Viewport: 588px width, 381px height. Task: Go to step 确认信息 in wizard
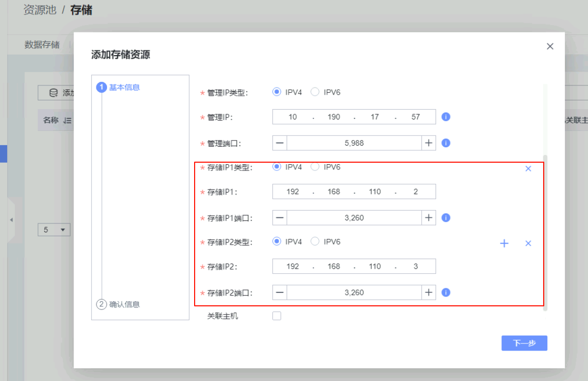pos(124,304)
